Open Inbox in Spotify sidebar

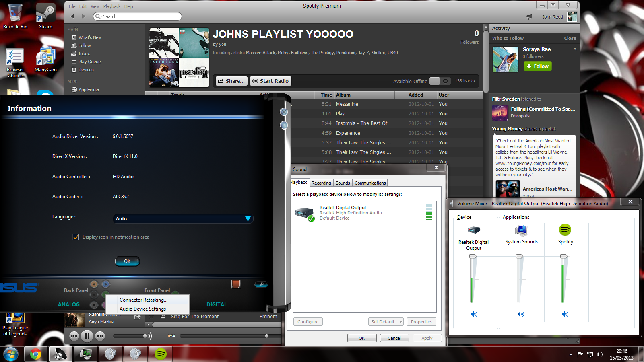[84, 53]
